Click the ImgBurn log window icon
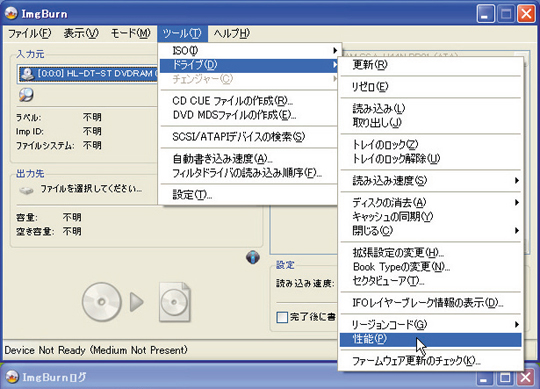Viewport: 540px width, 389px height. 12,377
